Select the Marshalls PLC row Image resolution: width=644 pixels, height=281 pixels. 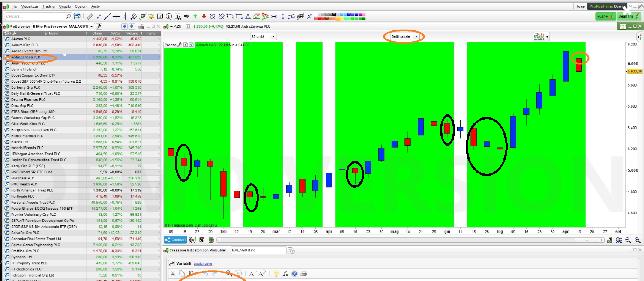[x=81, y=178]
